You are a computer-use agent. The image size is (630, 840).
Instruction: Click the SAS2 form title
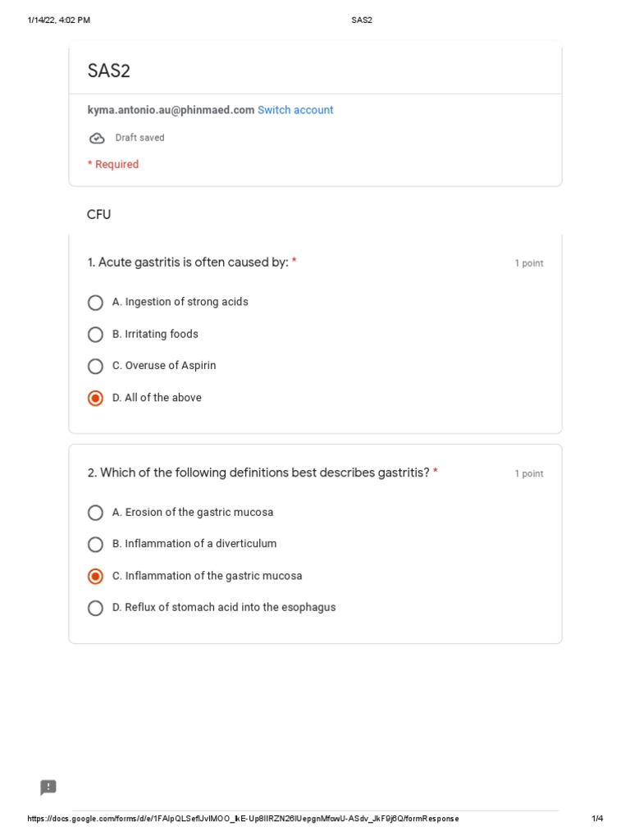[x=109, y=71]
